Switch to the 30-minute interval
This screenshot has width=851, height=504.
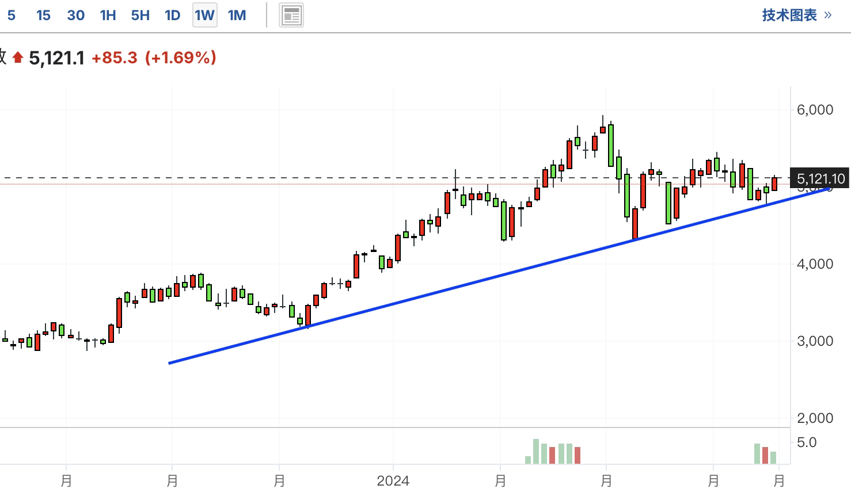pos(76,16)
